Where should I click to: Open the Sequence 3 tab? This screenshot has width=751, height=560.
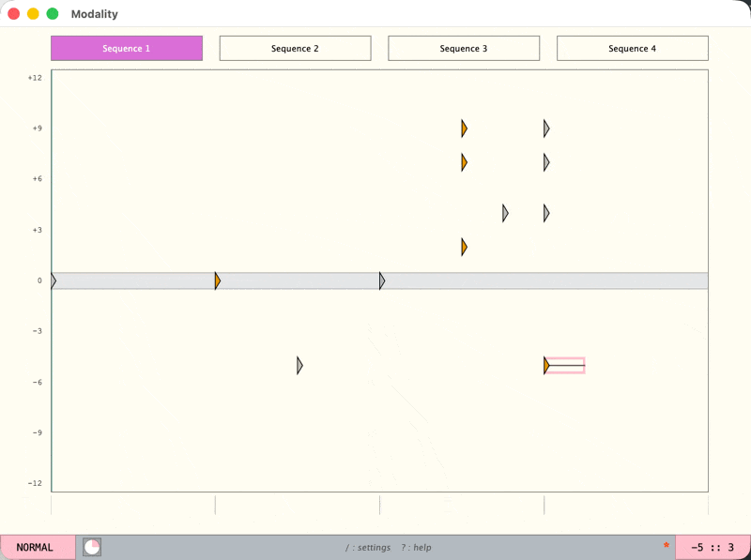click(x=464, y=49)
